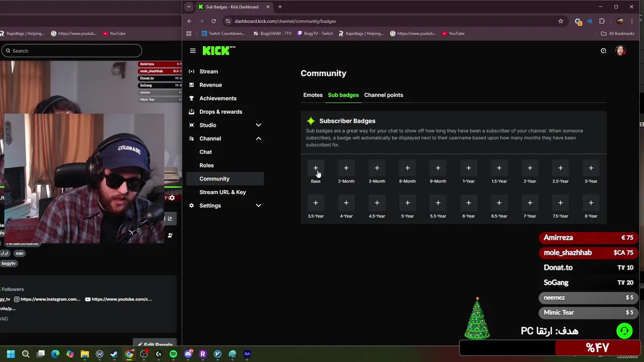Add the 4.5-Year subscriber badge
644x362 pixels.
377,203
